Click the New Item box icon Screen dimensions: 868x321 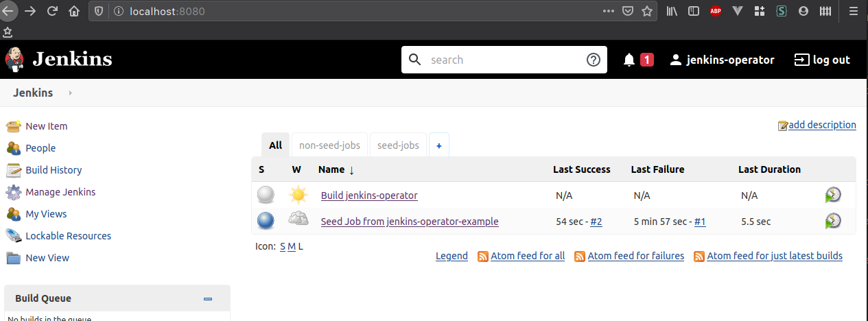[14, 126]
